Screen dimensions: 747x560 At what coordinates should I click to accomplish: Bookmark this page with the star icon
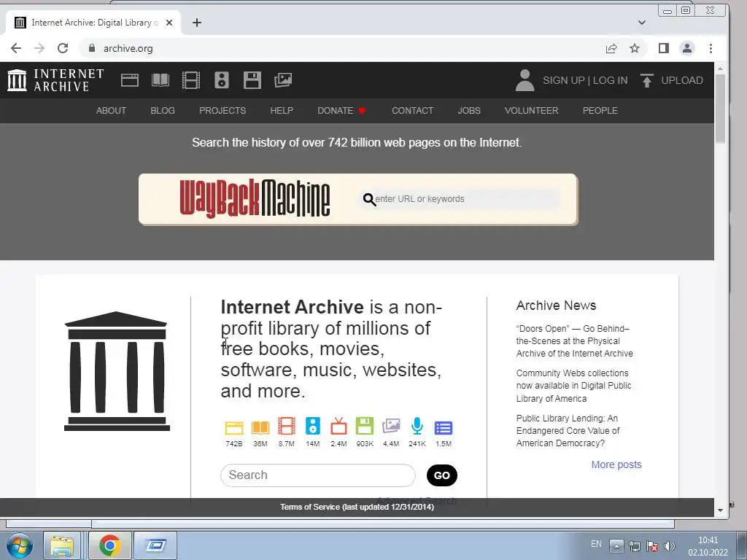click(635, 48)
